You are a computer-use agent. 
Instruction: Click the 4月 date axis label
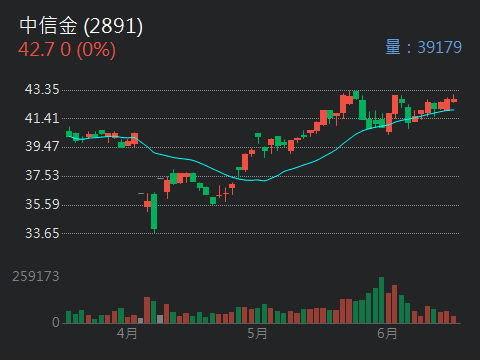(x=127, y=333)
